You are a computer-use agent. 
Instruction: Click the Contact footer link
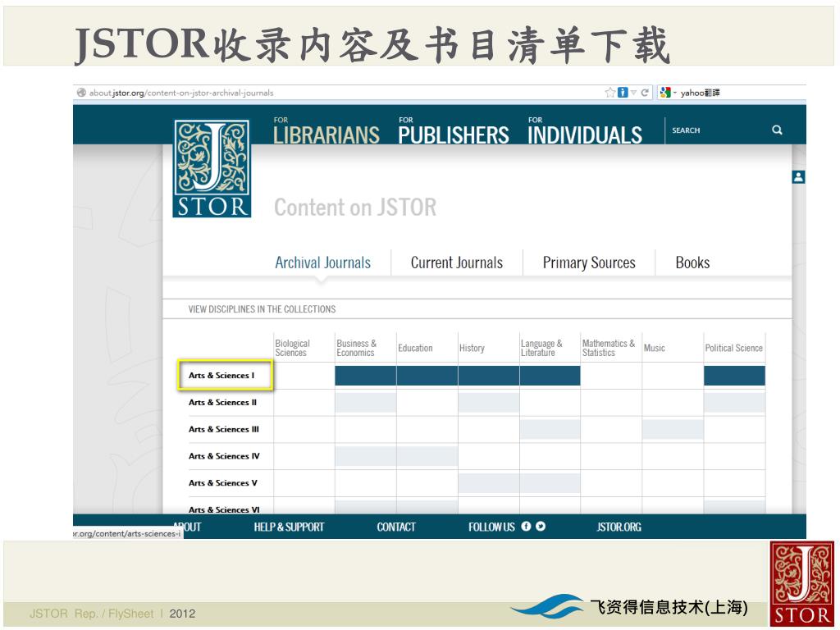click(x=396, y=527)
